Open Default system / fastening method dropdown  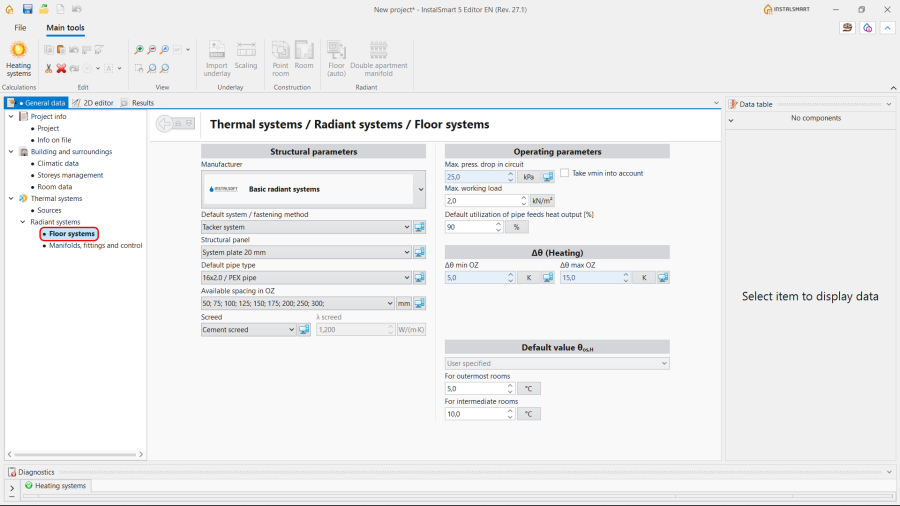(x=406, y=227)
